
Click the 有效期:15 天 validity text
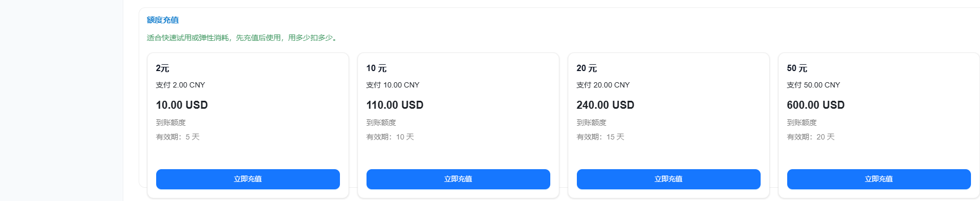pyautogui.click(x=601, y=137)
